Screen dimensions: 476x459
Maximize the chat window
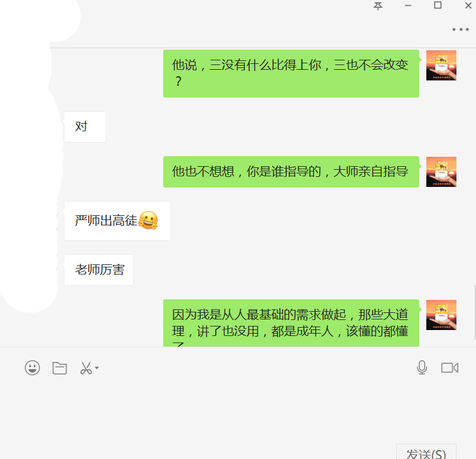pyautogui.click(x=438, y=5)
